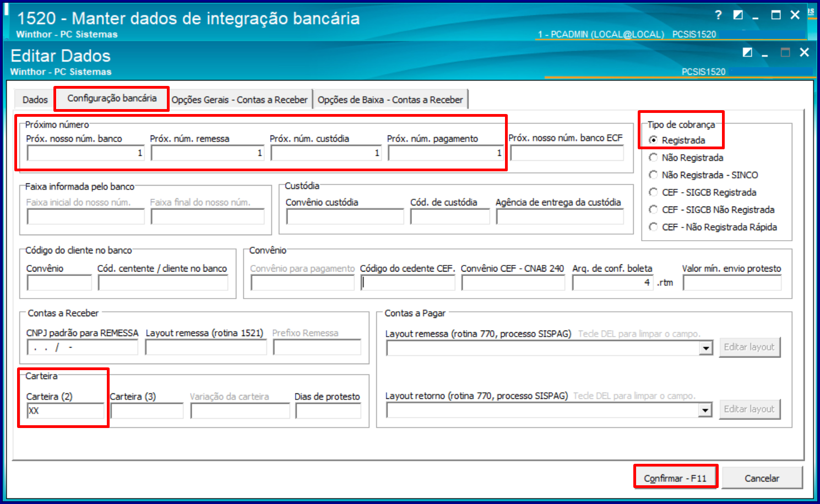820x504 pixels.
Task: Click Convênio field under Código do cliente
Action: click(59, 283)
